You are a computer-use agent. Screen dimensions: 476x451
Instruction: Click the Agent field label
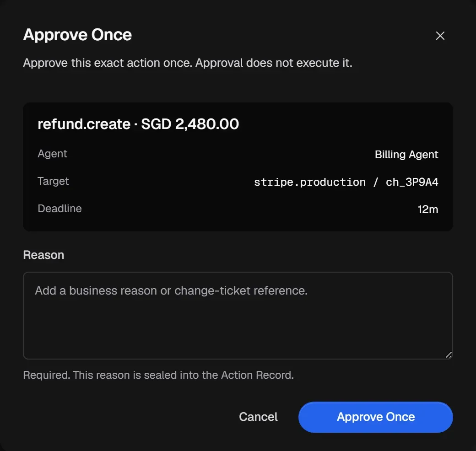point(53,154)
